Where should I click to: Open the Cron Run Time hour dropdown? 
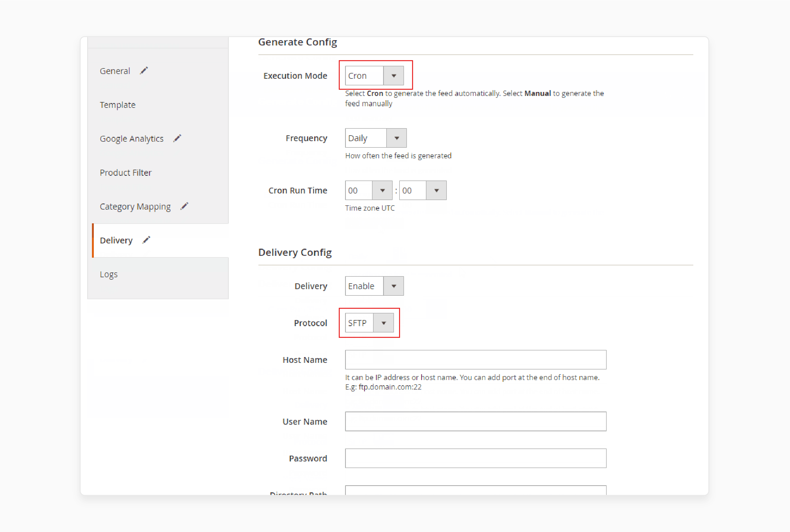point(369,190)
